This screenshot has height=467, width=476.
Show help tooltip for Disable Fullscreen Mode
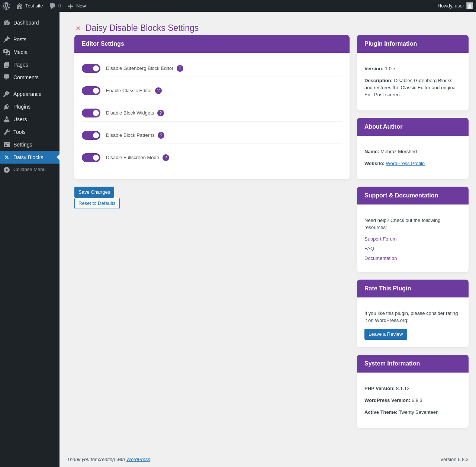(166, 158)
